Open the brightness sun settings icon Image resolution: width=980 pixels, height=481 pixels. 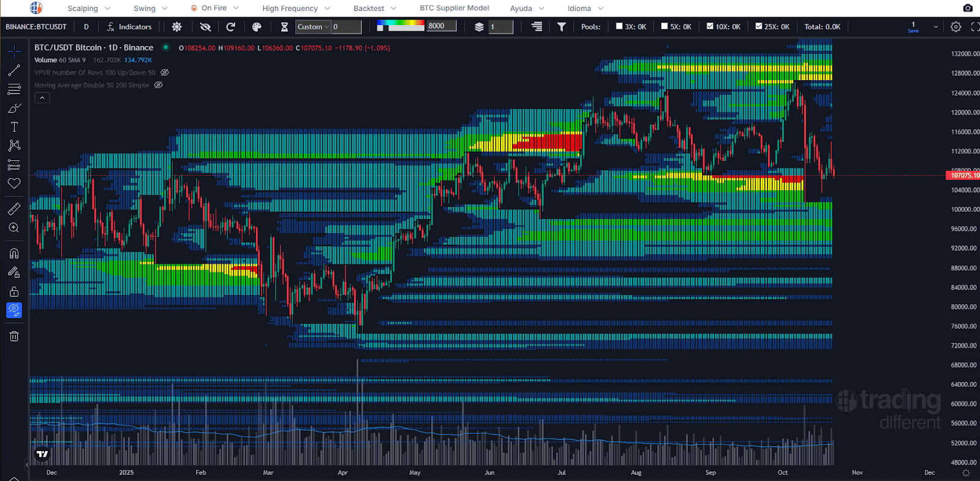177,27
